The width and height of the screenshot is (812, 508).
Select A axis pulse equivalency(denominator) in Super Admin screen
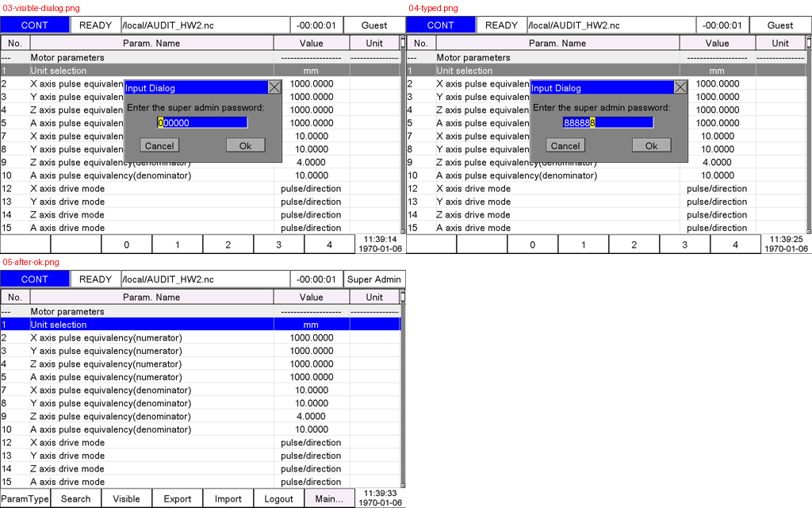click(x=201, y=429)
